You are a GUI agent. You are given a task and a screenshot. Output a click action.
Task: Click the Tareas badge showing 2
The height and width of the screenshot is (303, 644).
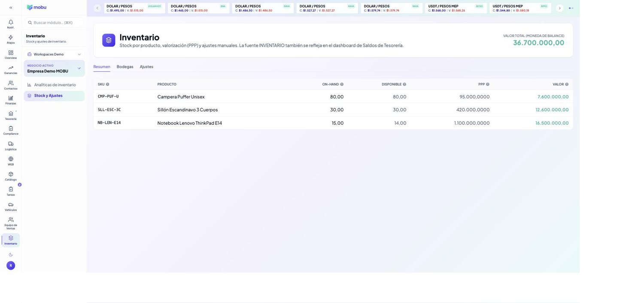click(x=20, y=185)
